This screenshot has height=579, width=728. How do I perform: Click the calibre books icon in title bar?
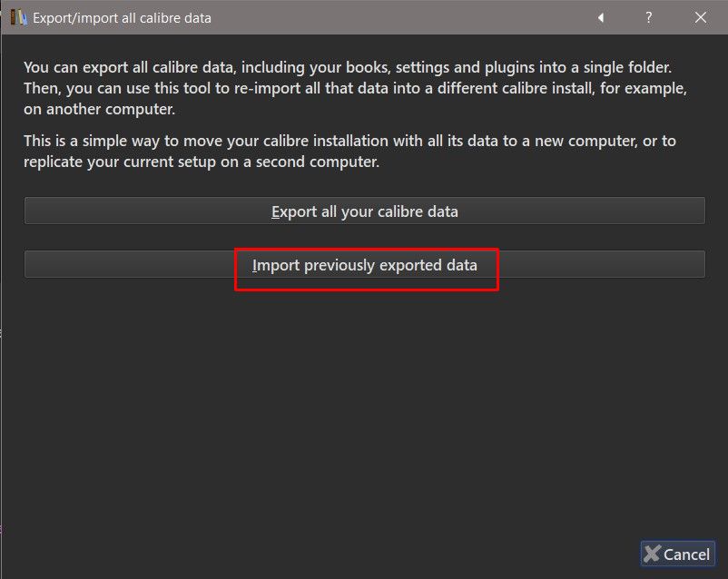(x=18, y=17)
